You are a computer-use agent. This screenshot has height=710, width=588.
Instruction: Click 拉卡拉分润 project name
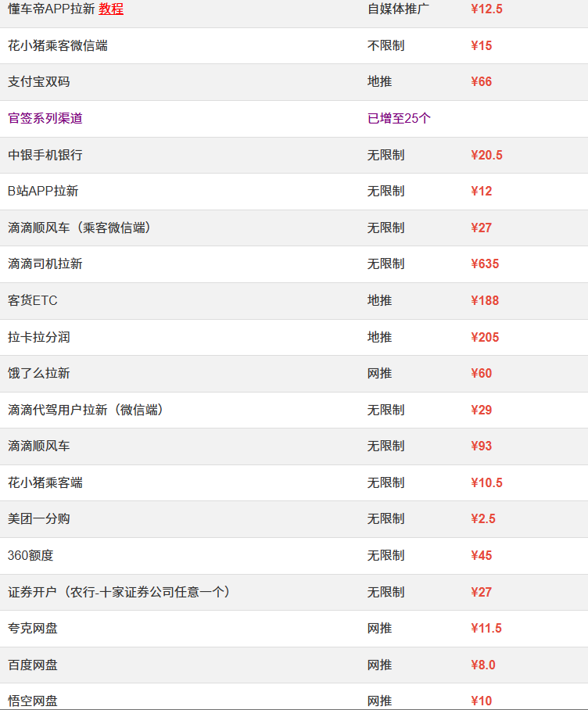[x=39, y=337]
